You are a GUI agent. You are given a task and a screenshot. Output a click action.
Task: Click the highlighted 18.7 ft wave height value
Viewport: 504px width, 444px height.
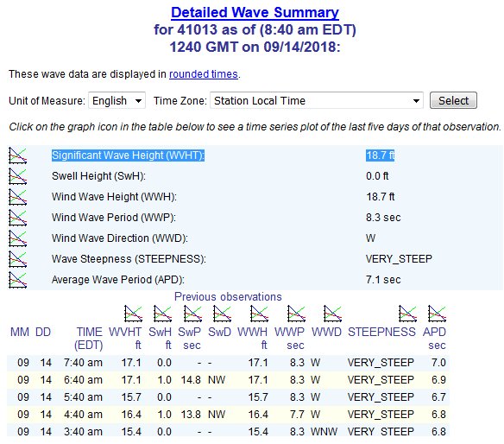tap(381, 155)
